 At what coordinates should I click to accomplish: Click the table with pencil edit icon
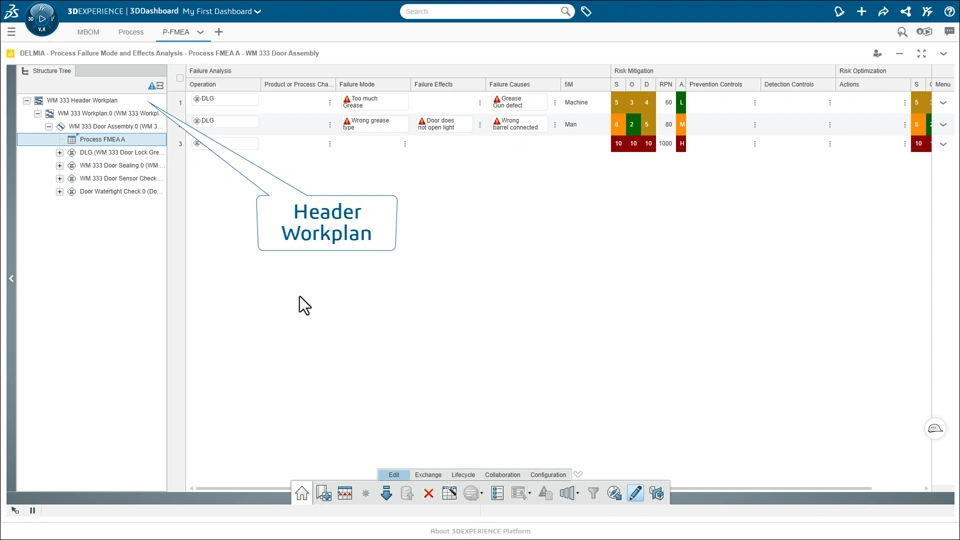[x=449, y=493]
